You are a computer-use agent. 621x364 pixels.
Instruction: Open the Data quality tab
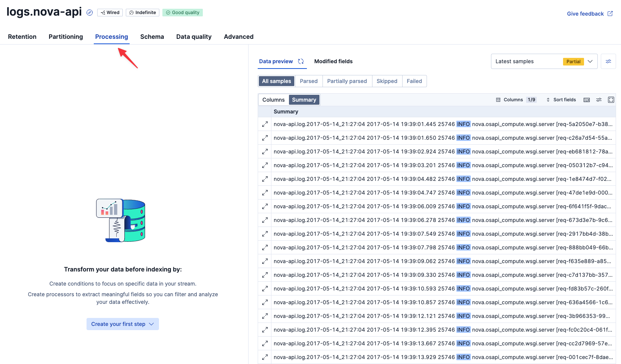point(194,37)
